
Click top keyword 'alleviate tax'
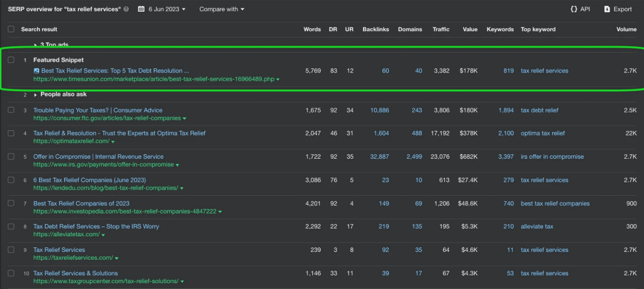537,227
